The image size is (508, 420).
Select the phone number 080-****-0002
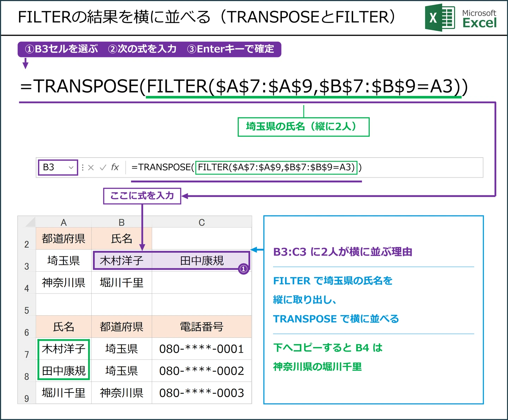coord(202,371)
